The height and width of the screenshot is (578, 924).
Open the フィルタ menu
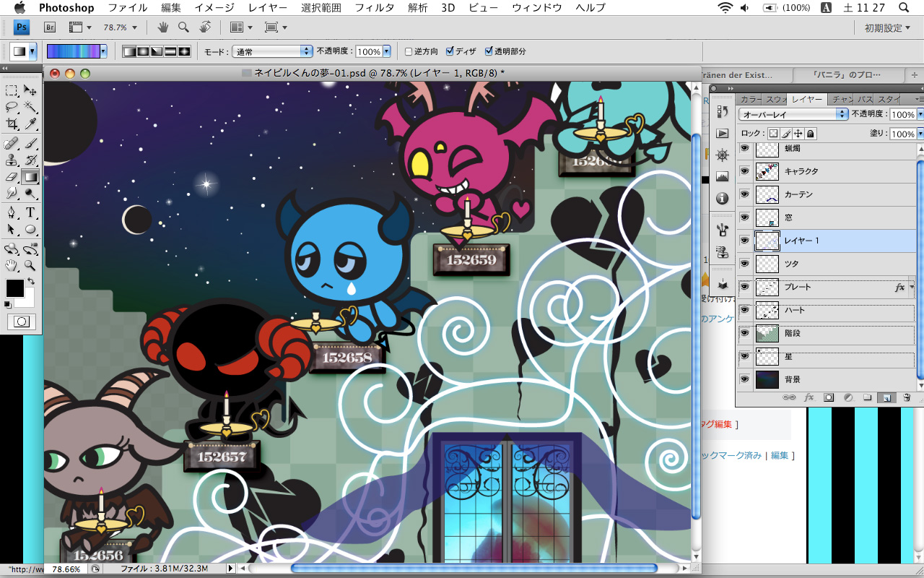click(x=375, y=8)
